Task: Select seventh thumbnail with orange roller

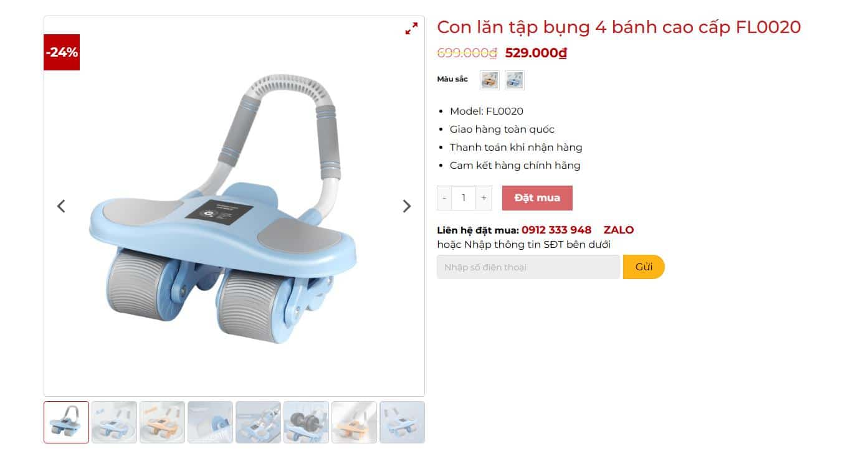Action: click(x=354, y=422)
